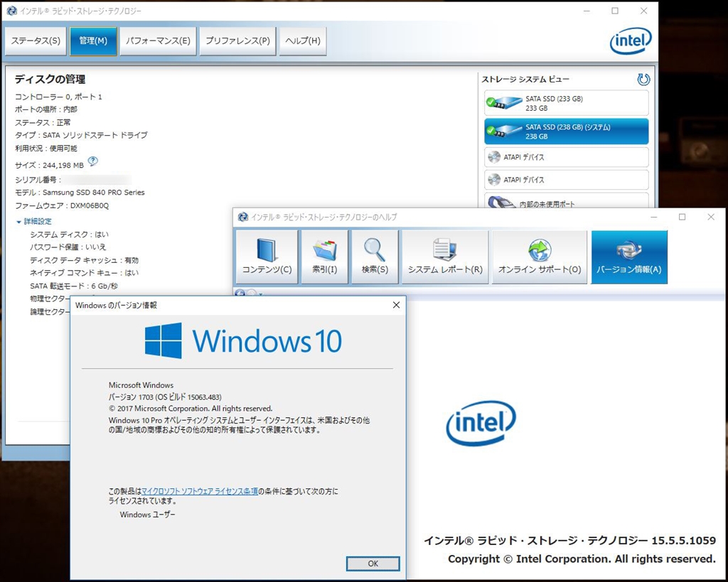Image resolution: width=728 pixels, height=582 pixels.
Task: Select the second ATAPI デバイス entry
Action: click(x=566, y=180)
